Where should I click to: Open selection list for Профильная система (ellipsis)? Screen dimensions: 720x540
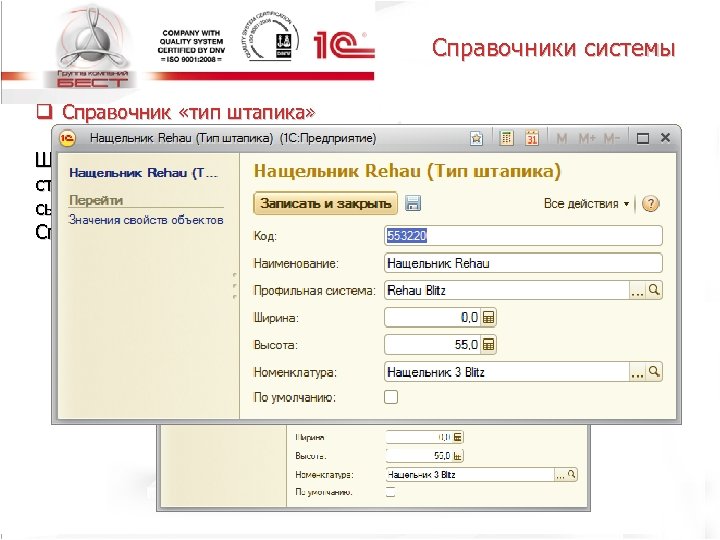click(x=637, y=290)
